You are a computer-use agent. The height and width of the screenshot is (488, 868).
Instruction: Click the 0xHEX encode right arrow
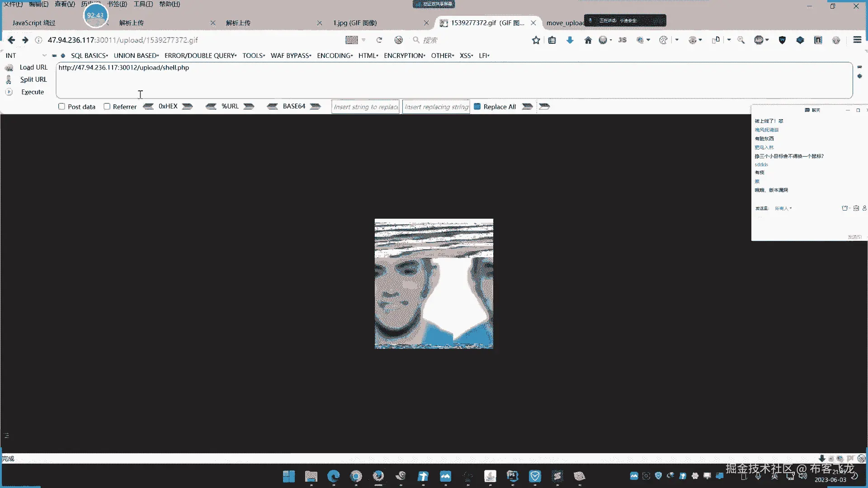tap(187, 107)
